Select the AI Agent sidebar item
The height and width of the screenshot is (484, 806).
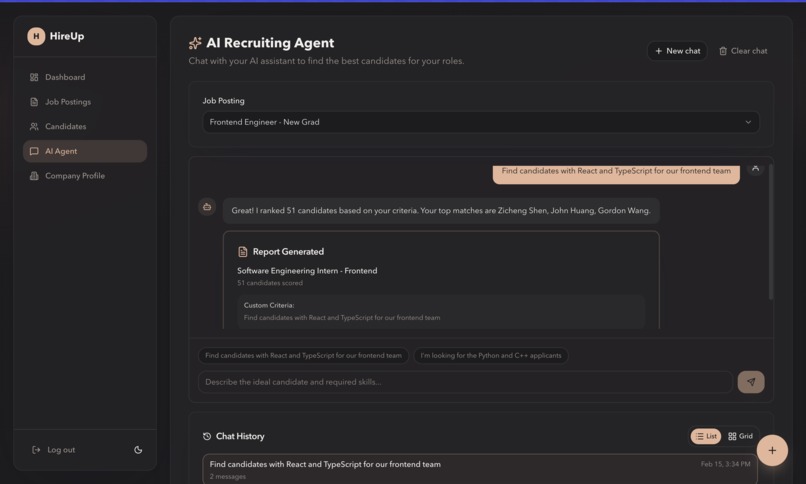85,151
